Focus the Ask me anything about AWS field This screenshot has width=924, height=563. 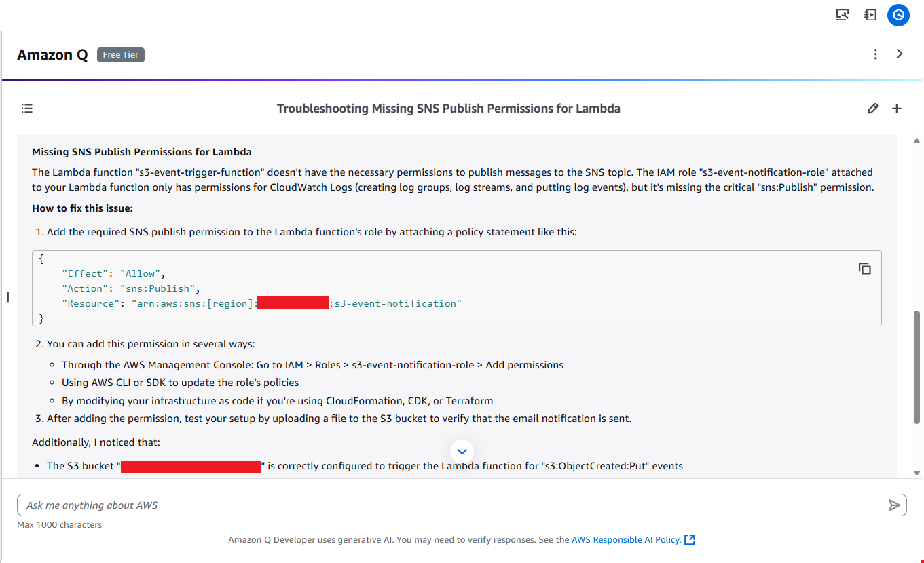462,505
